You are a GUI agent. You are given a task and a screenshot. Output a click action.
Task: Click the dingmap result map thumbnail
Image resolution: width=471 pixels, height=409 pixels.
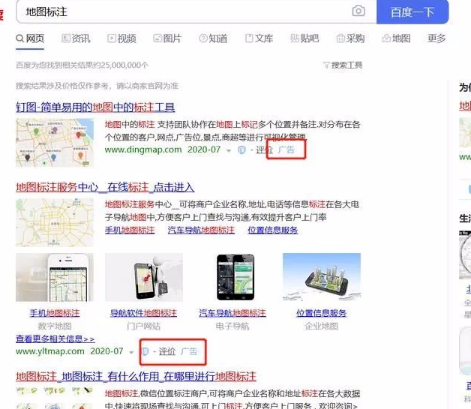click(x=55, y=142)
